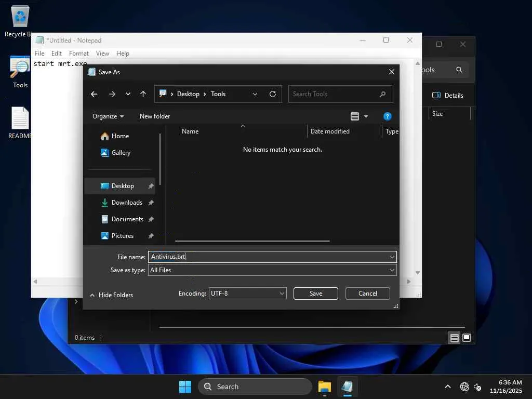Select the README desktop file
The width and height of the screenshot is (532, 399).
(x=20, y=123)
